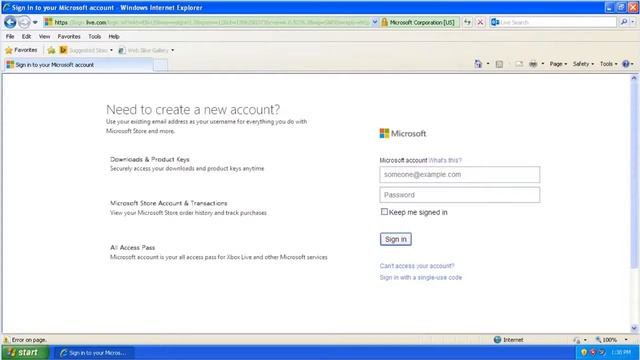Click the Password input field
Viewport: 640px width, 360px height.
pos(460,195)
